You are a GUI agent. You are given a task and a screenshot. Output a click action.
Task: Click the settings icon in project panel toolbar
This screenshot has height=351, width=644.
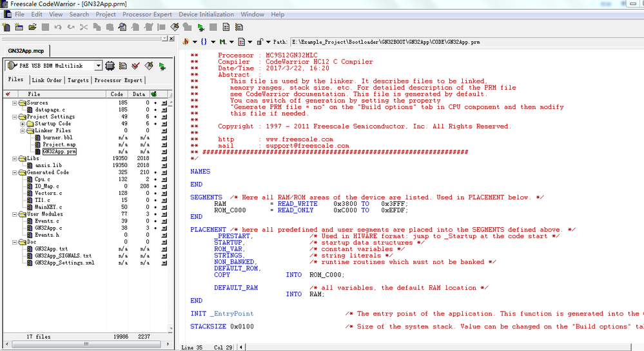coord(122,66)
